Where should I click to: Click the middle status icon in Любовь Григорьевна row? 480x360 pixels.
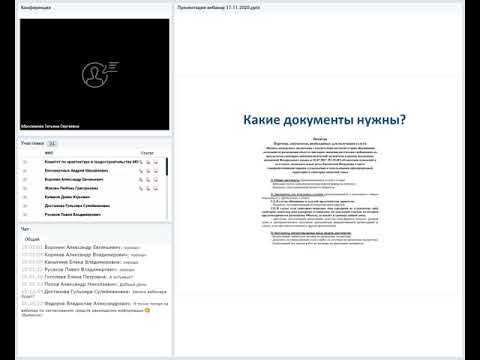(x=148, y=188)
